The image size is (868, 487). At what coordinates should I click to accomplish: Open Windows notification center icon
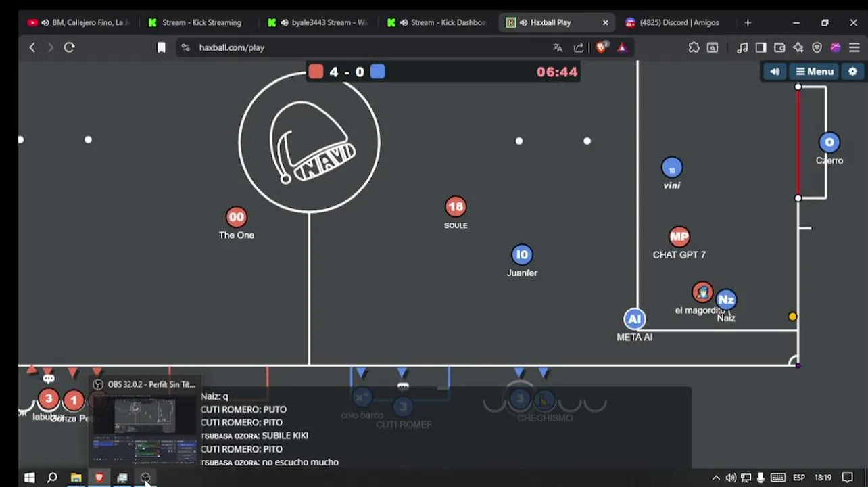pos(848,478)
